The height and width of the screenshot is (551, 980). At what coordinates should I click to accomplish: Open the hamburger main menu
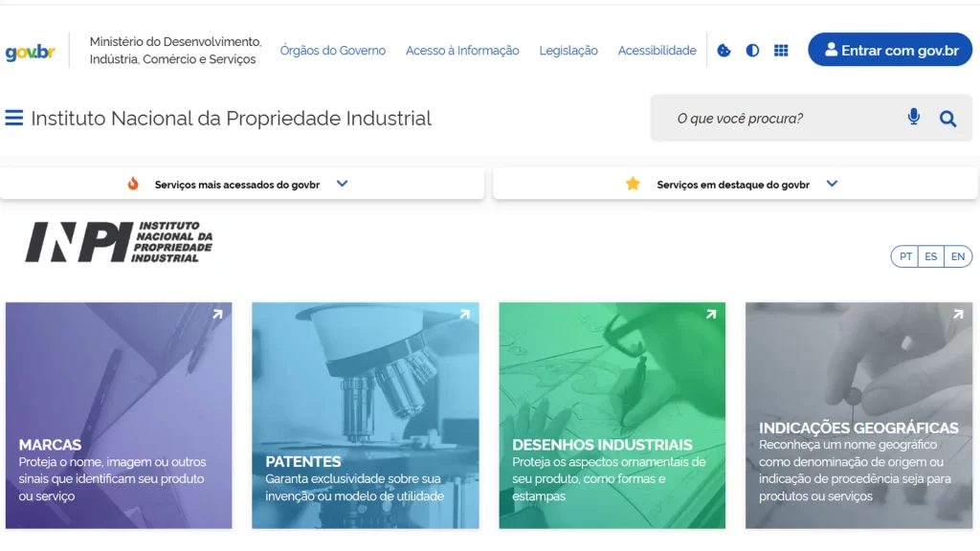pyautogui.click(x=14, y=118)
